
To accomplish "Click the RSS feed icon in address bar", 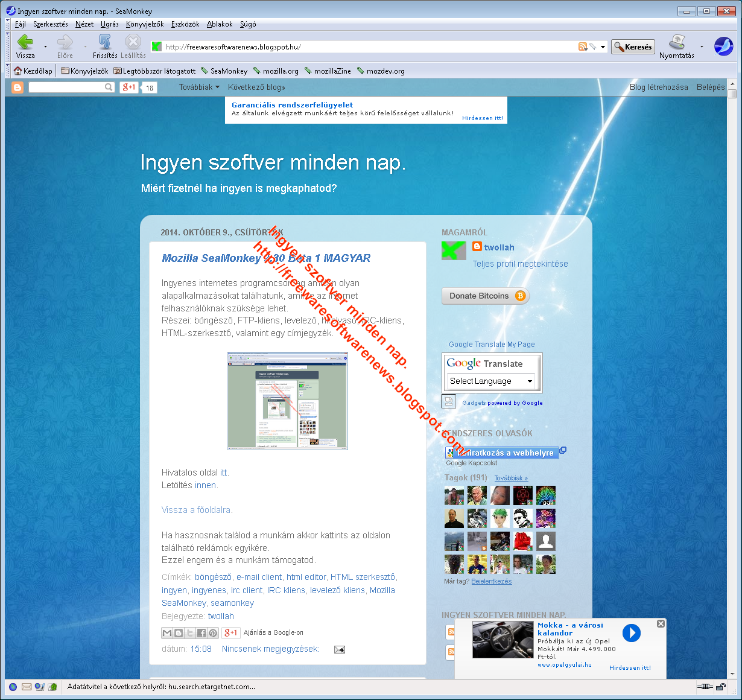I will (583, 46).
